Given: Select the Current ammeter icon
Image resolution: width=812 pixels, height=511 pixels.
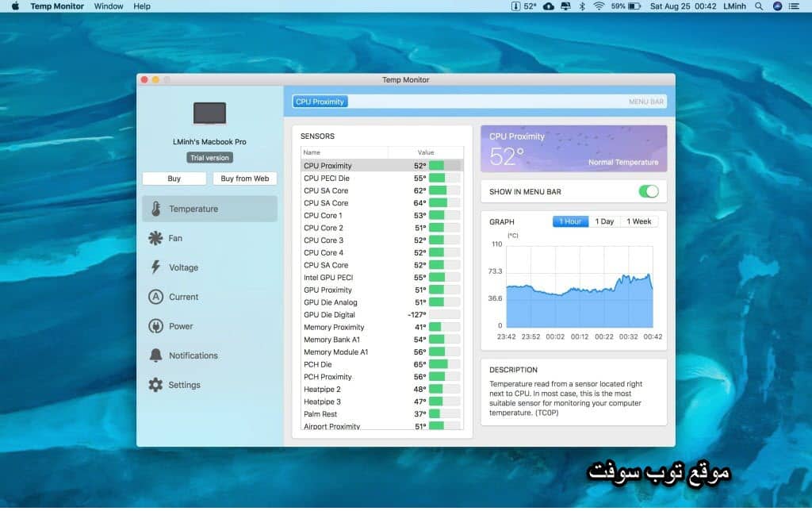Looking at the screenshot, I should pyautogui.click(x=155, y=297).
